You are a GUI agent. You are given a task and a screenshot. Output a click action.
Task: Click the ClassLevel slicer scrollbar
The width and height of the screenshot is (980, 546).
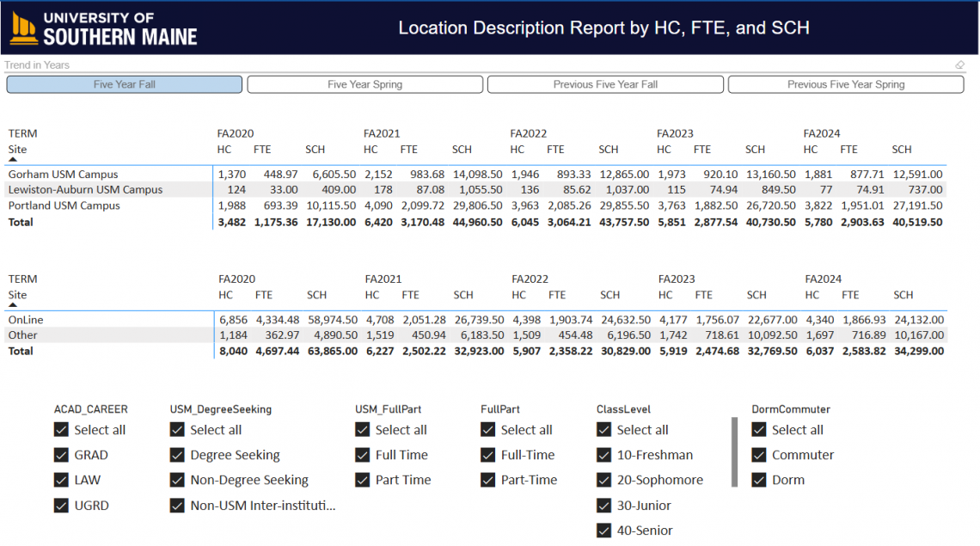coord(733,452)
